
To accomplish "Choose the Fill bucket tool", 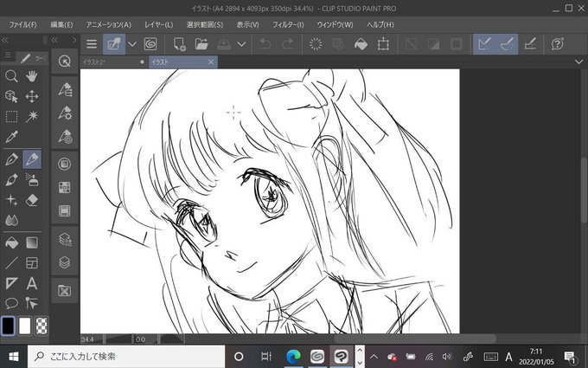I will pos(11,243).
